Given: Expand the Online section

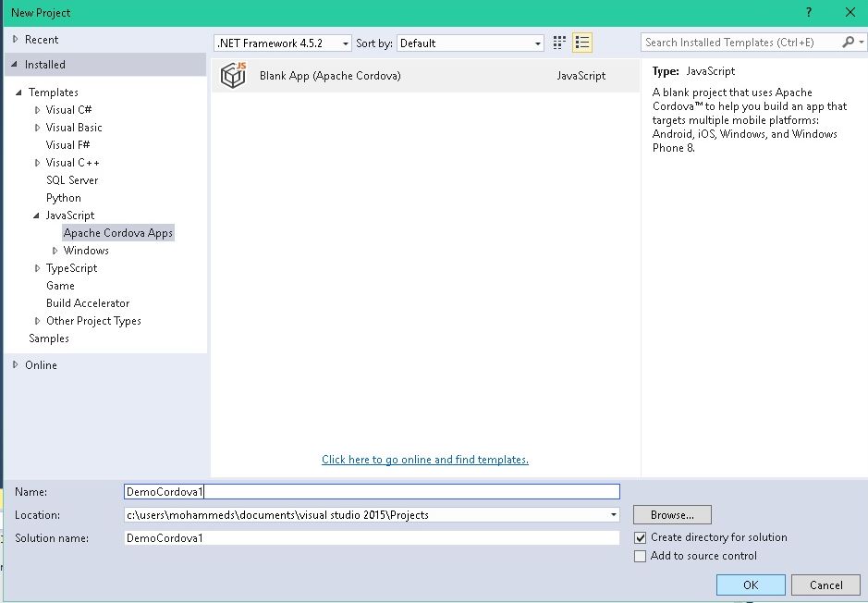Looking at the screenshot, I should point(15,365).
